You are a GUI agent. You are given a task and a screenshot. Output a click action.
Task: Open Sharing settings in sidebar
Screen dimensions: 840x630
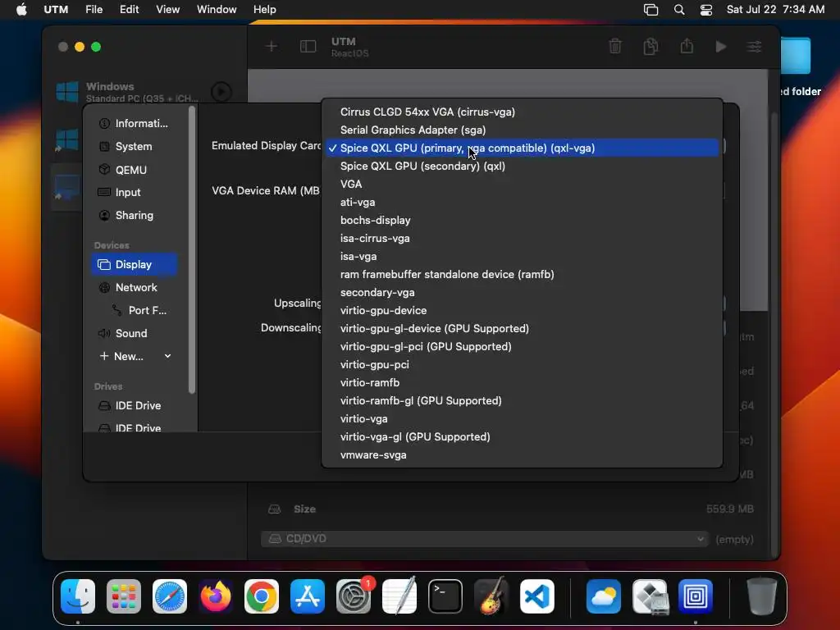tap(134, 216)
